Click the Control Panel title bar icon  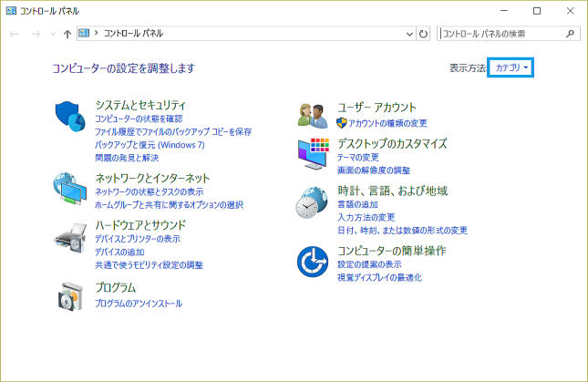point(11,11)
